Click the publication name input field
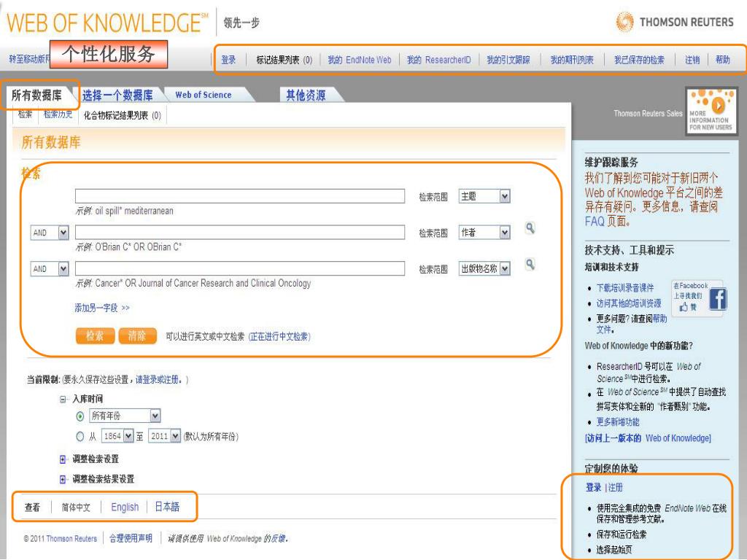747x560 pixels. coord(240,268)
